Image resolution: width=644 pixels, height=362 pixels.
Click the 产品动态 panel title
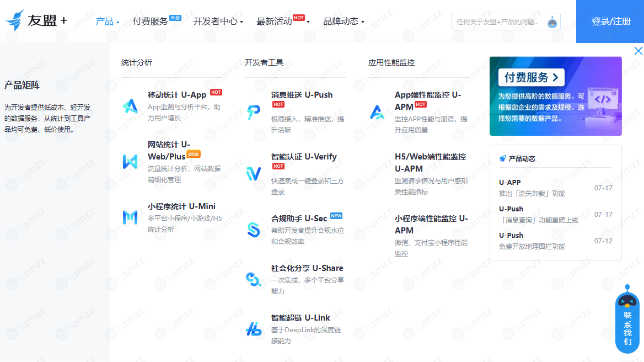[x=522, y=158]
